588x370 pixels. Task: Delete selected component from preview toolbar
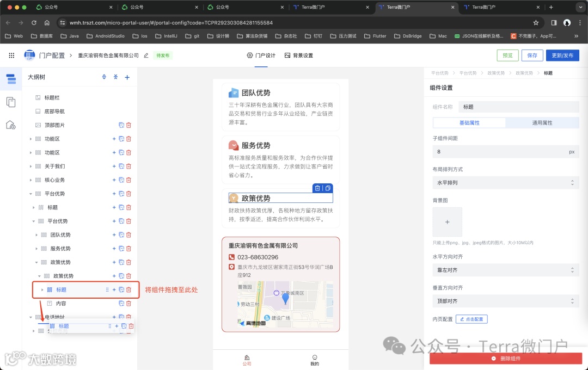coord(317,188)
